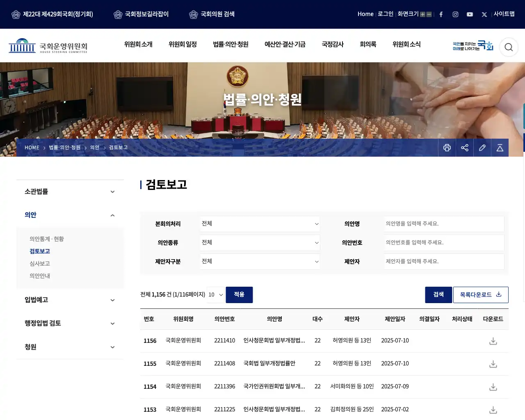Jump to top using the arrow-up icon
The width and height of the screenshot is (525, 420).
pyautogui.click(x=500, y=148)
